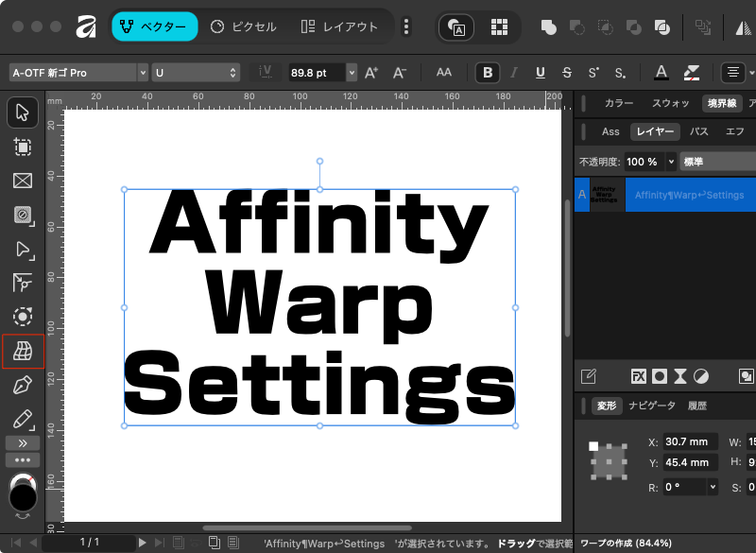This screenshot has width=756, height=553.
Task: Toggle strikethrough text formatting
Action: (567, 73)
